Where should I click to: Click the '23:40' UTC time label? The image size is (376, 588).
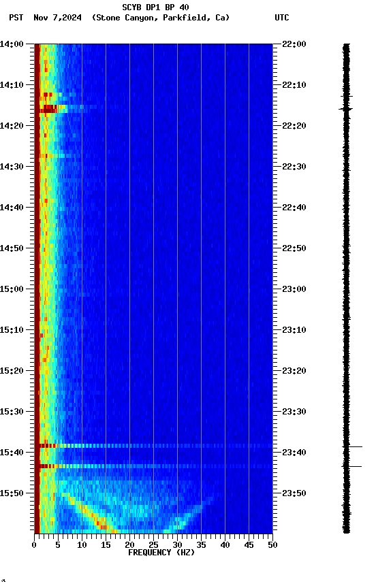click(x=294, y=453)
